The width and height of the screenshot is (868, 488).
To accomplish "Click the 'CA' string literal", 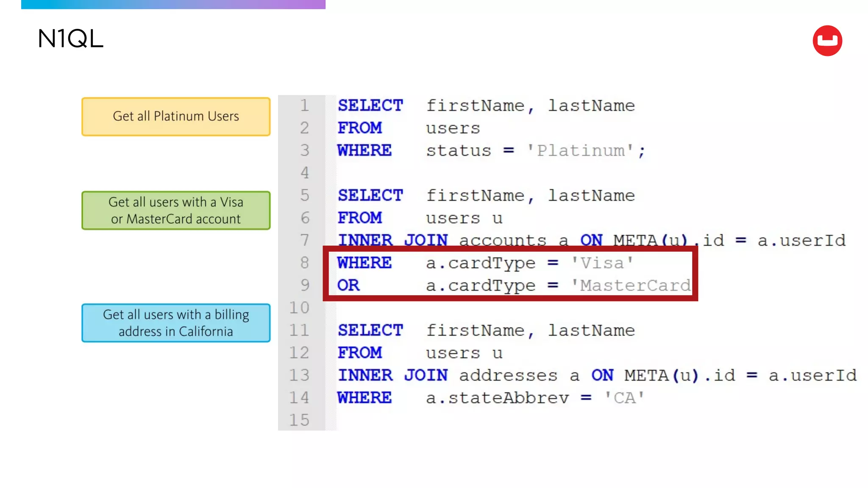I will point(624,398).
